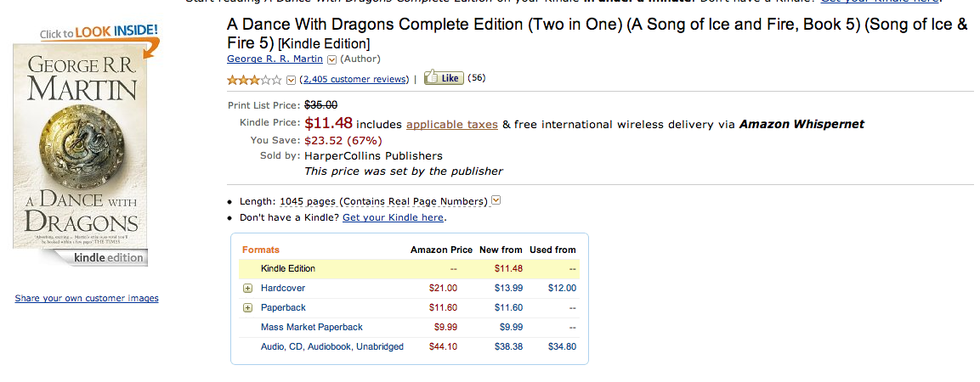Viewport: 980px width, 382px height.
Task: Click the Facebook Like thumbs-up button
Action: (x=443, y=78)
